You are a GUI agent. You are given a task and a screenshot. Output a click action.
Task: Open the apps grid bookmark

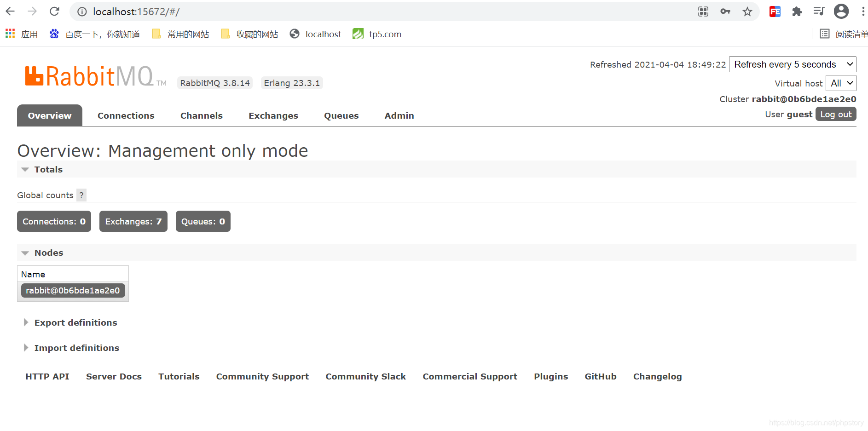click(21, 34)
